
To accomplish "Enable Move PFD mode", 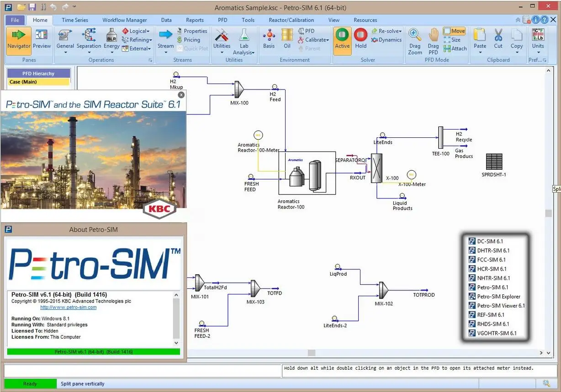I will tap(454, 31).
